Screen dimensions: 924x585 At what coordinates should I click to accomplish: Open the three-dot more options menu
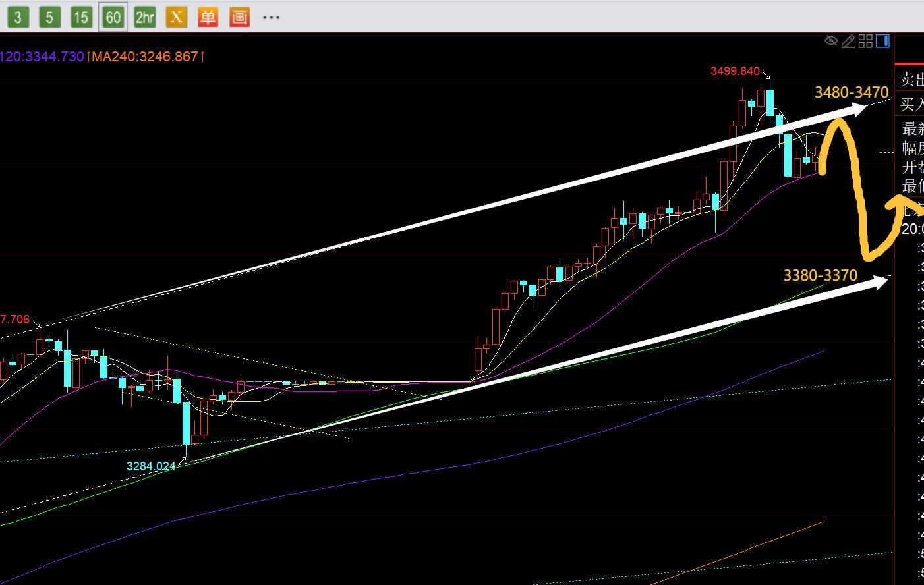coord(271,17)
